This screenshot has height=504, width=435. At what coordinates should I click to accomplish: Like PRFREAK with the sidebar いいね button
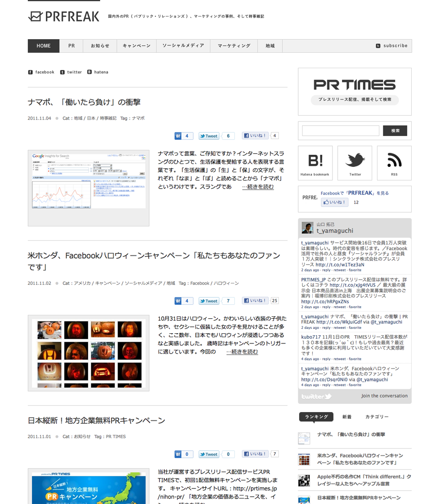click(334, 202)
